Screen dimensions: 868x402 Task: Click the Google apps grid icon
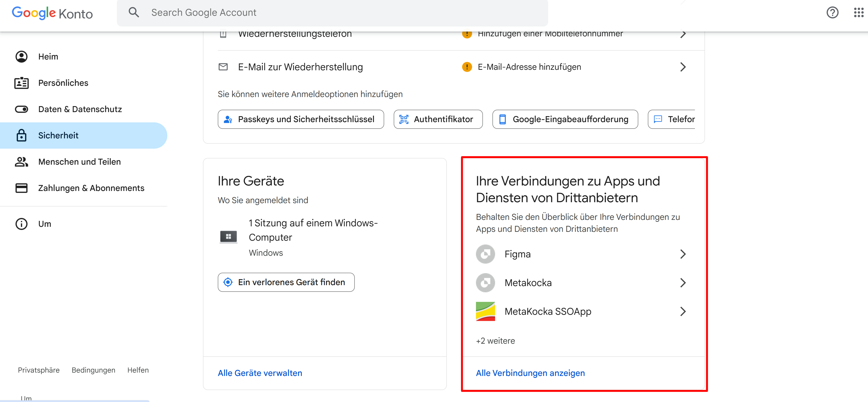pos(858,13)
